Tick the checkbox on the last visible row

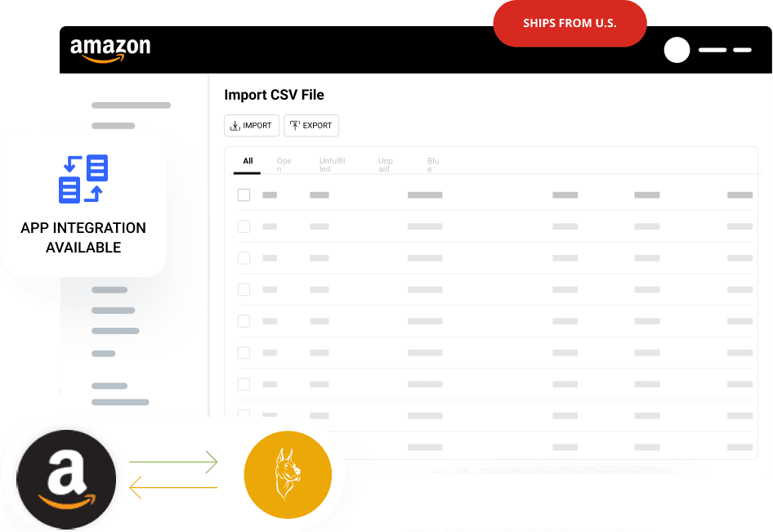tap(244, 415)
